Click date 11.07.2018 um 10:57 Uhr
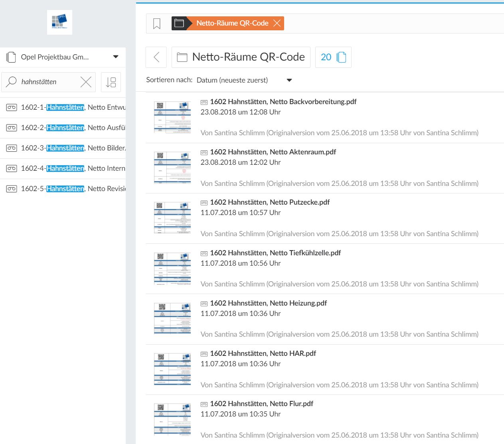This screenshot has width=504, height=444. tap(241, 213)
